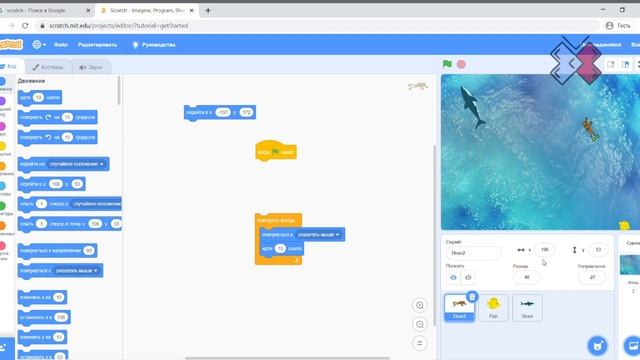640x360 pixels.
Task: Open the Звуки tab
Action: pos(91,67)
